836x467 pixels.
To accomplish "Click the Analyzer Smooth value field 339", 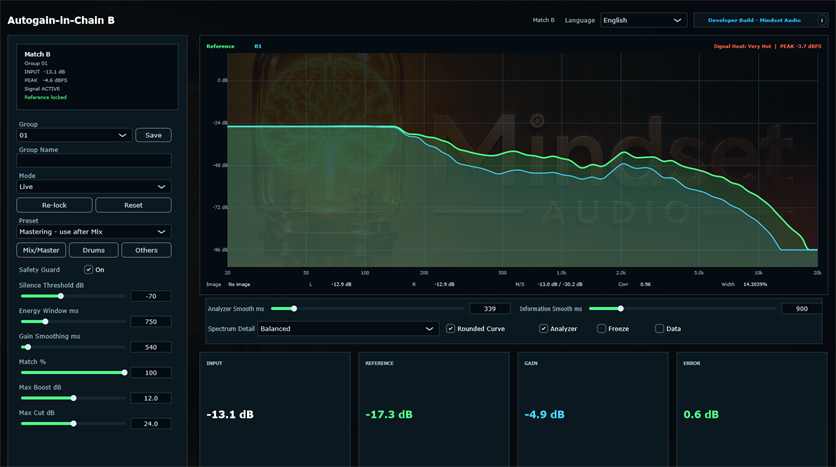I will tap(489, 309).
